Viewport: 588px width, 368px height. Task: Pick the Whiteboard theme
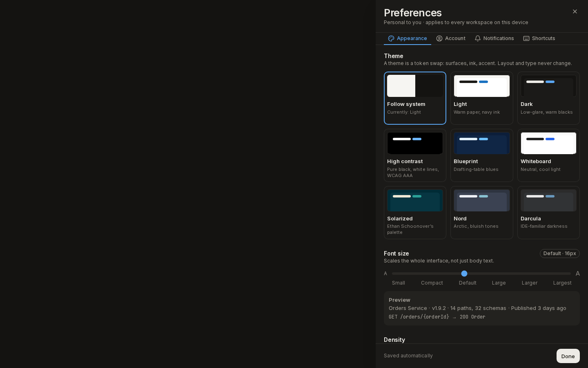548,155
